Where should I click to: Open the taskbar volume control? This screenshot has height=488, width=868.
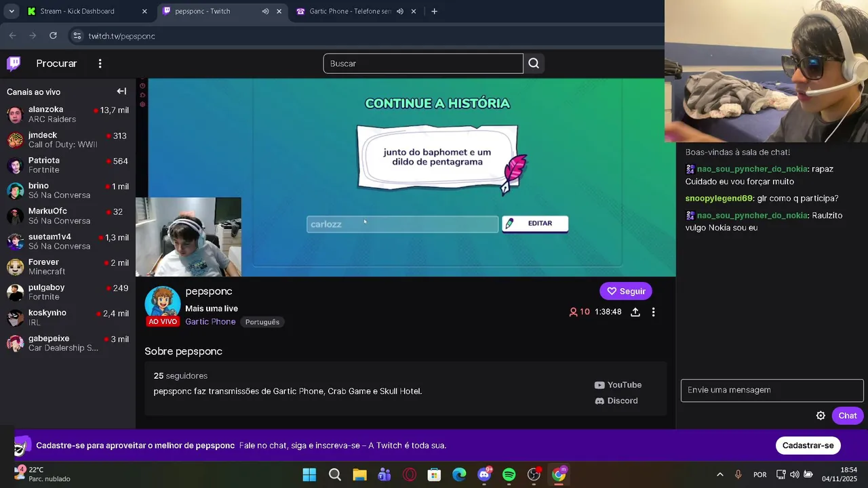click(794, 474)
